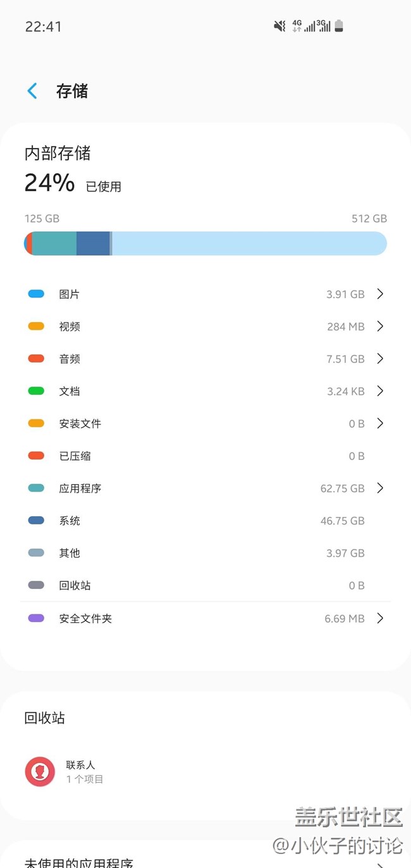This screenshot has height=868, width=411.
Task: Tap the internal storage usage bar
Action: pyautogui.click(x=205, y=244)
